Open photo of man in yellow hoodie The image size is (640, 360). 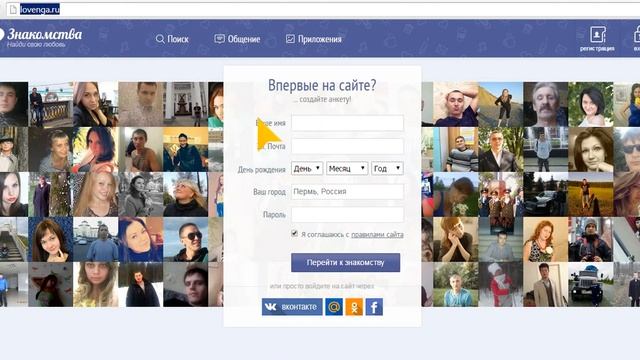tap(185, 149)
